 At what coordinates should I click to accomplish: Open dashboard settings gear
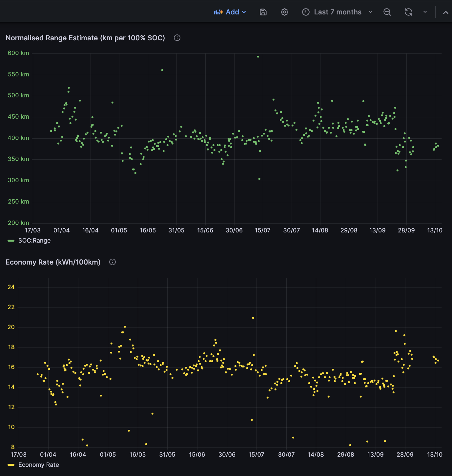(x=284, y=12)
